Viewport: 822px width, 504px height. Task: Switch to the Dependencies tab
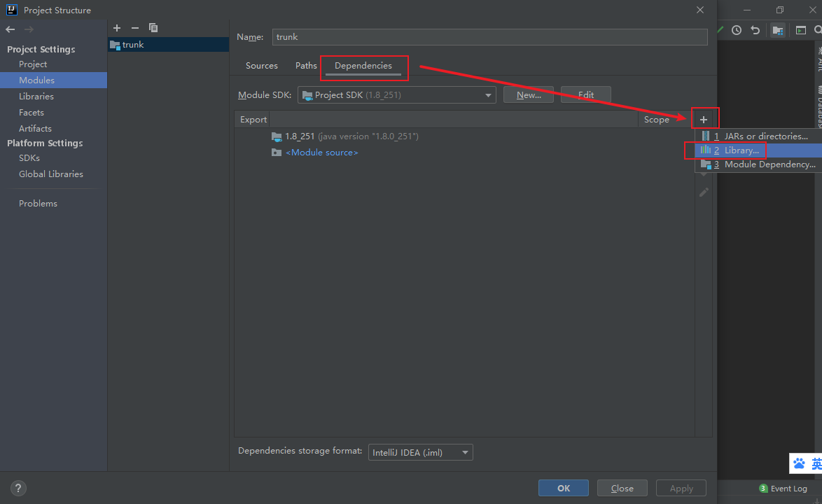[363, 66]
